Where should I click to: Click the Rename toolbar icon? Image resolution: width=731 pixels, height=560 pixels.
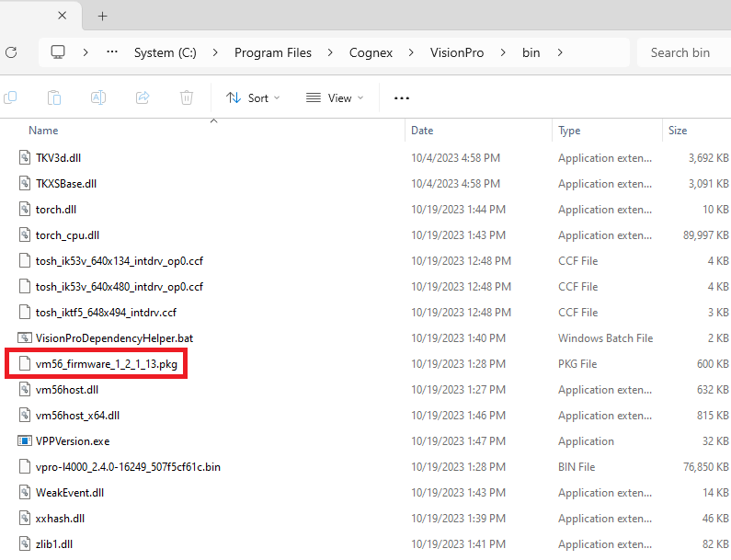tap(98, 97)
